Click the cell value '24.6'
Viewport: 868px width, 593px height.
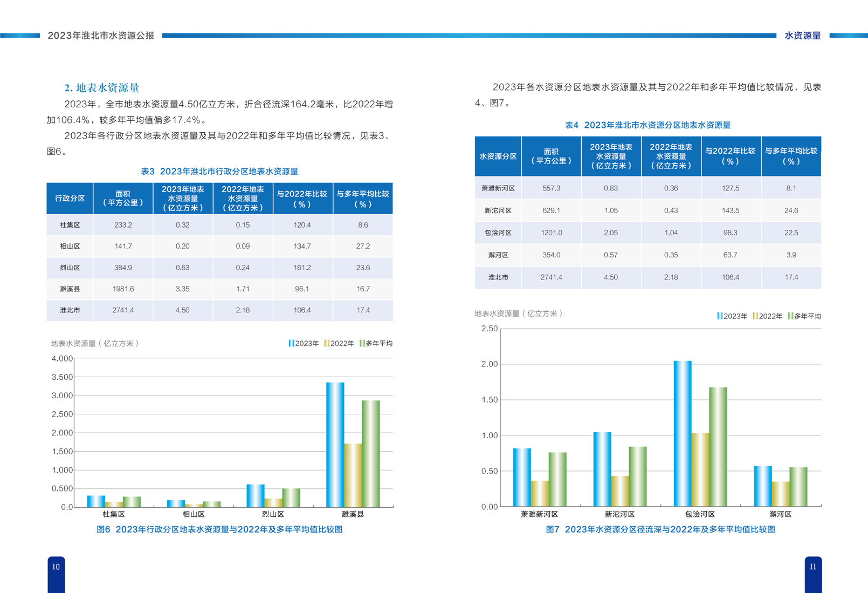tap(791, 210)
